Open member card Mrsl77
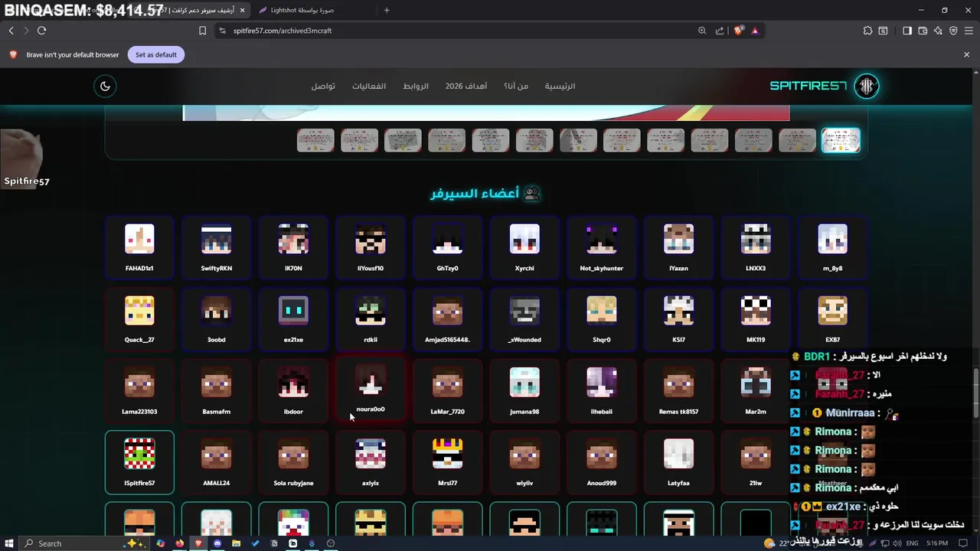The image size is (980, 551). 447,462
